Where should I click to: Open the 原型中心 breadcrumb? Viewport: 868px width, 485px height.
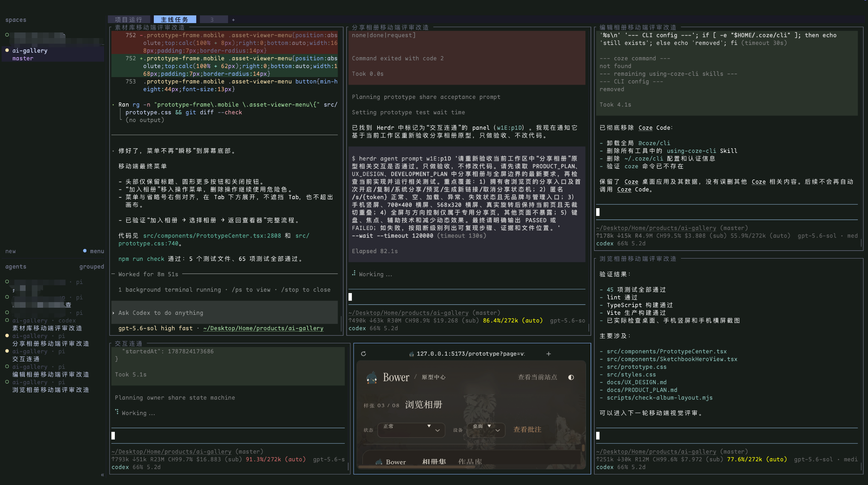tap(433, 377)
